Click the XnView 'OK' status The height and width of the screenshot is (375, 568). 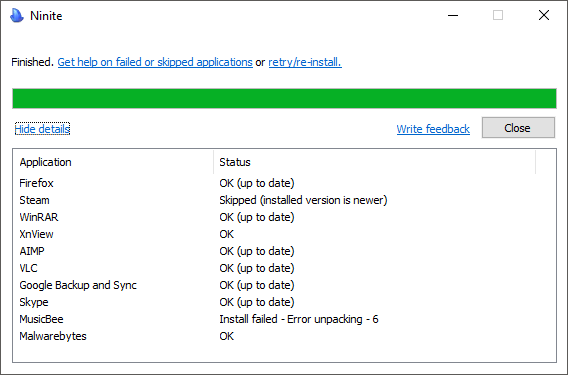coord(227,234)
